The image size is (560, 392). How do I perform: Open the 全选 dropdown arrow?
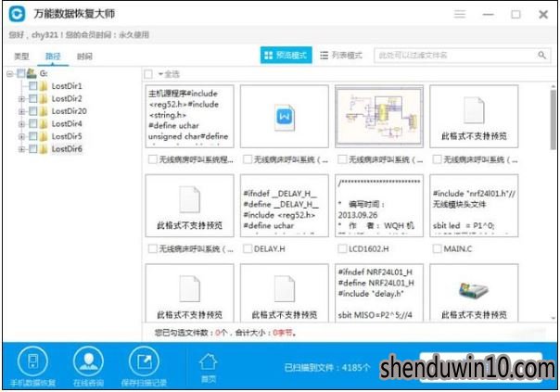[x=160, y=74]
